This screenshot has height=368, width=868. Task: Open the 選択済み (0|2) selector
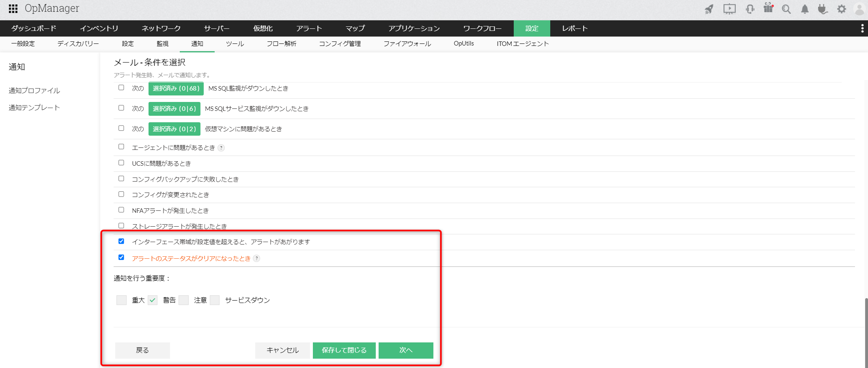174,129
